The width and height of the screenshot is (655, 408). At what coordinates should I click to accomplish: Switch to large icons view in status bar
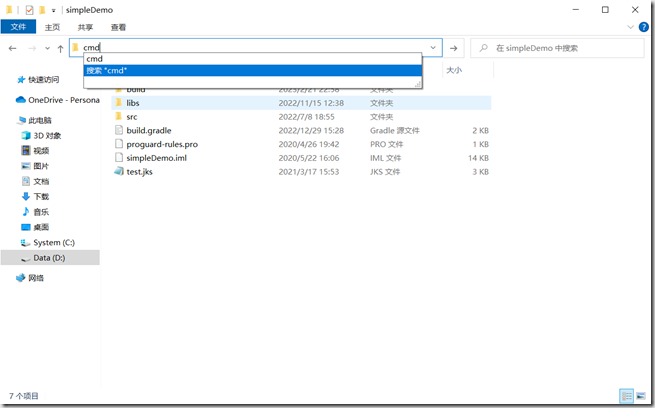[641, 396]
